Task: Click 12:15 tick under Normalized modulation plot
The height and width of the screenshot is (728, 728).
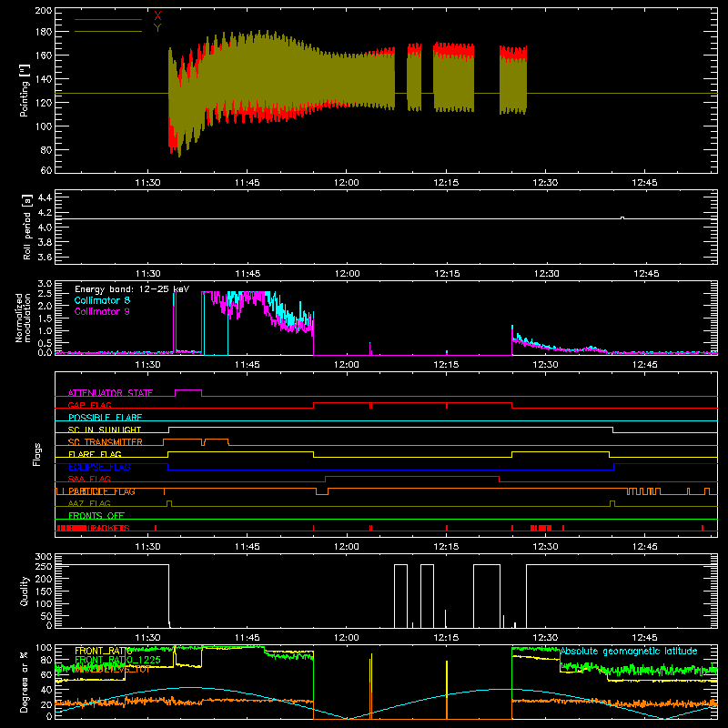Action: pos(446,365)
